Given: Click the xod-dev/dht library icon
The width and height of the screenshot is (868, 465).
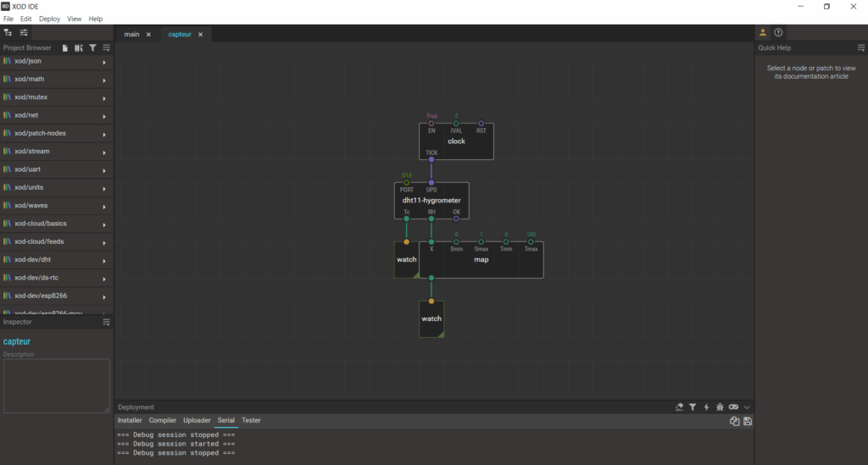Looking at the screenshot, I should click(7, 259).
